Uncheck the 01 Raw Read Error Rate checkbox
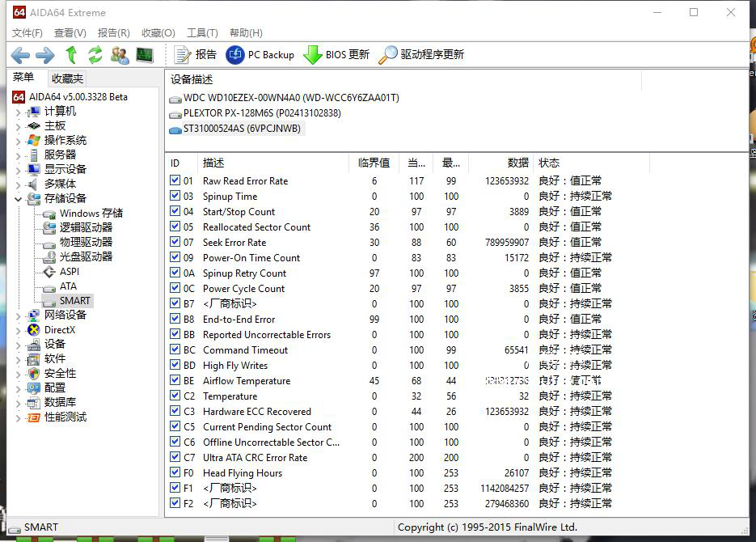 click(x=175, y=180)
